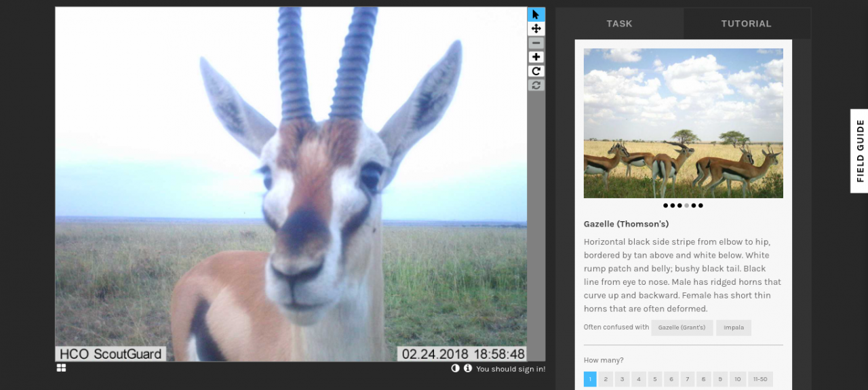Select count 7 for How many
Screen dimensions: 868x390
[x=688, y=379]
